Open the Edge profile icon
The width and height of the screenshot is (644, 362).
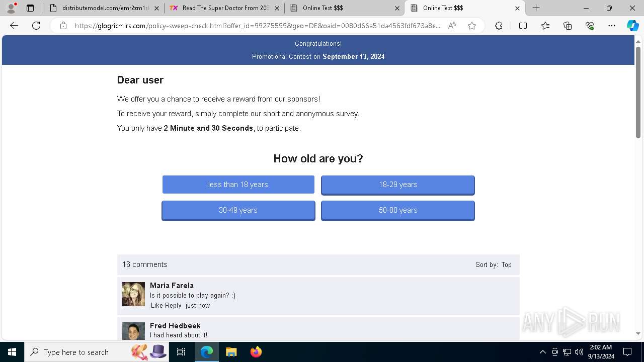tap(11, 8)
